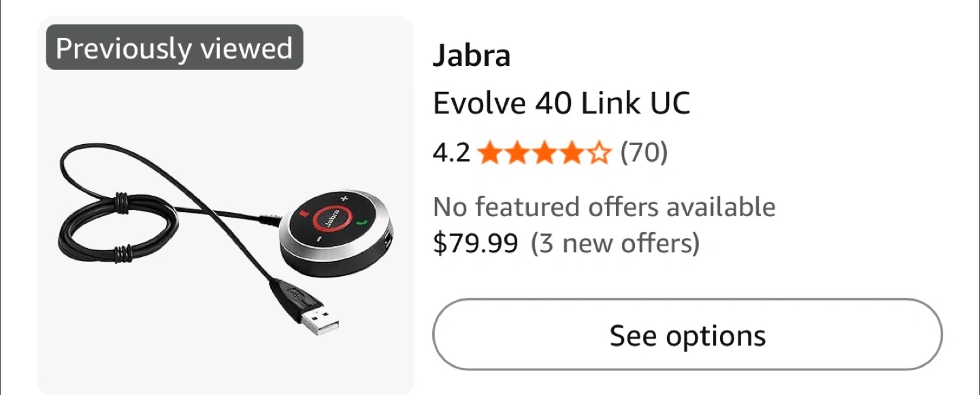Click the No featured offers available text
This screenshot has width=980, height=395.
(x=604, y=207)
